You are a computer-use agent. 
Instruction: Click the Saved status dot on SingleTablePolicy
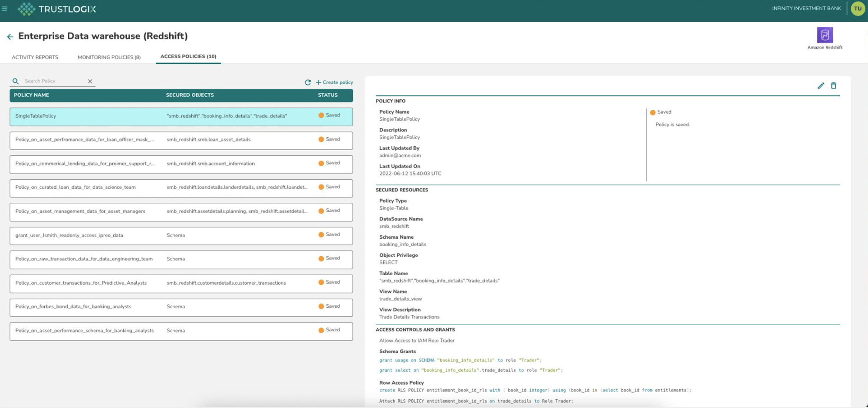321,115
